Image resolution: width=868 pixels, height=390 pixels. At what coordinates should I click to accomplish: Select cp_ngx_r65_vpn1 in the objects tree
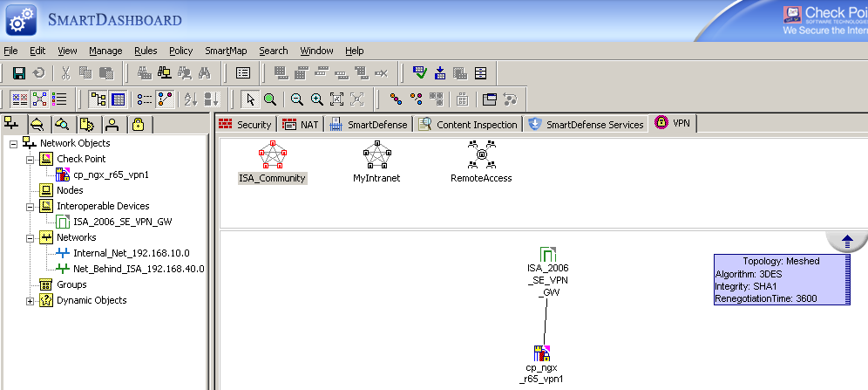(111, 175)
